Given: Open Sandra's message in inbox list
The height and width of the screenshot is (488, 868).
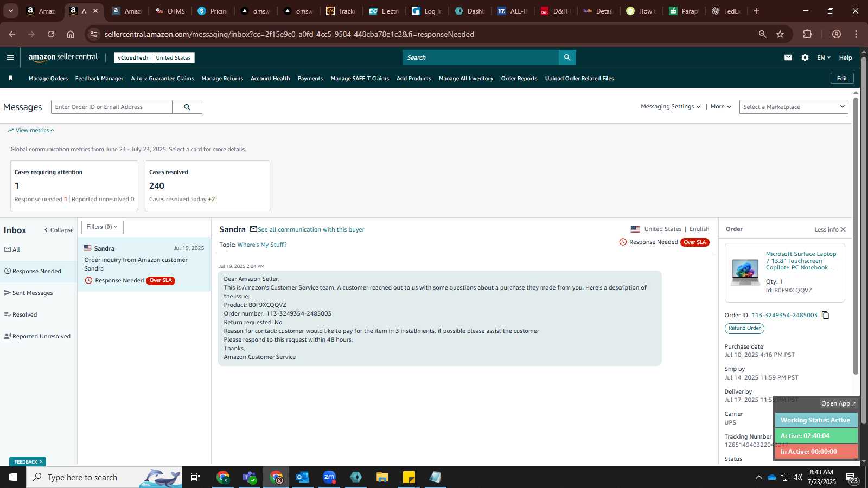Looking at the screenshot, I should [144, 265].
